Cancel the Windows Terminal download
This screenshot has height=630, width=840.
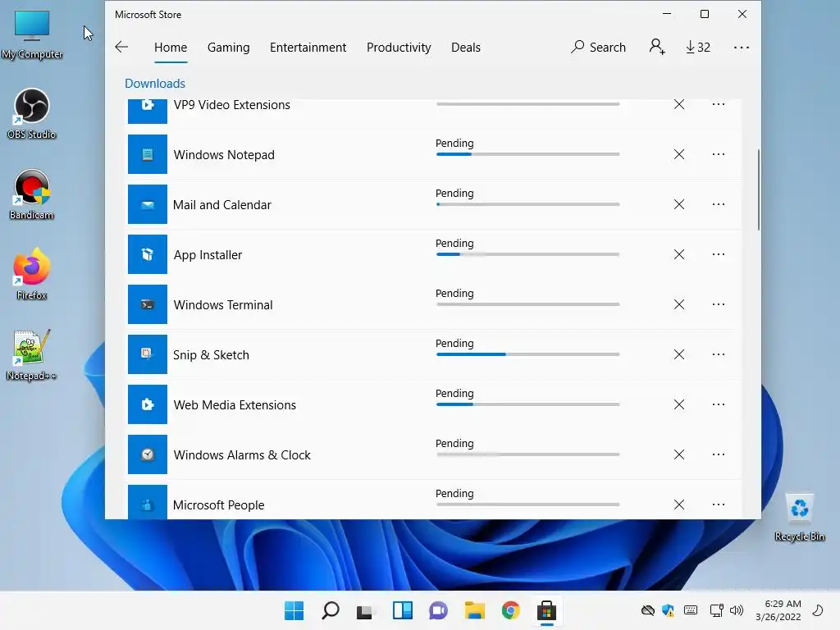pos(678,304)
